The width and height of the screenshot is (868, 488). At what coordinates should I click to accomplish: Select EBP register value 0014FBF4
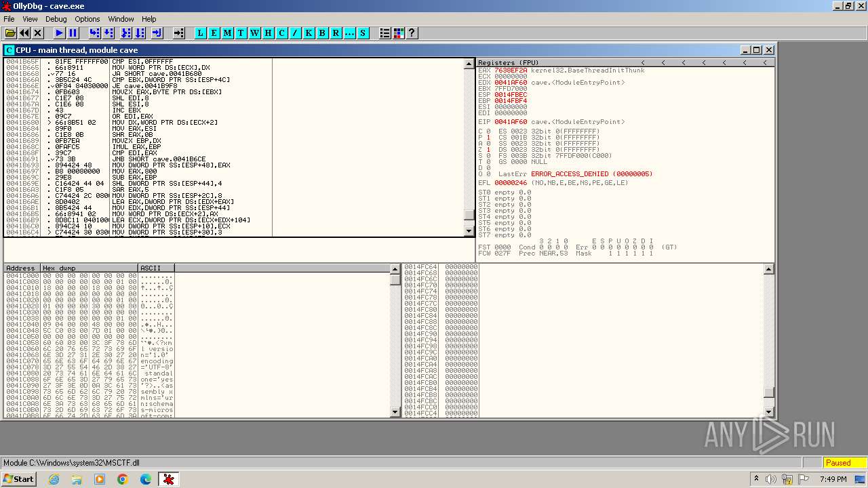click(511, 101)
